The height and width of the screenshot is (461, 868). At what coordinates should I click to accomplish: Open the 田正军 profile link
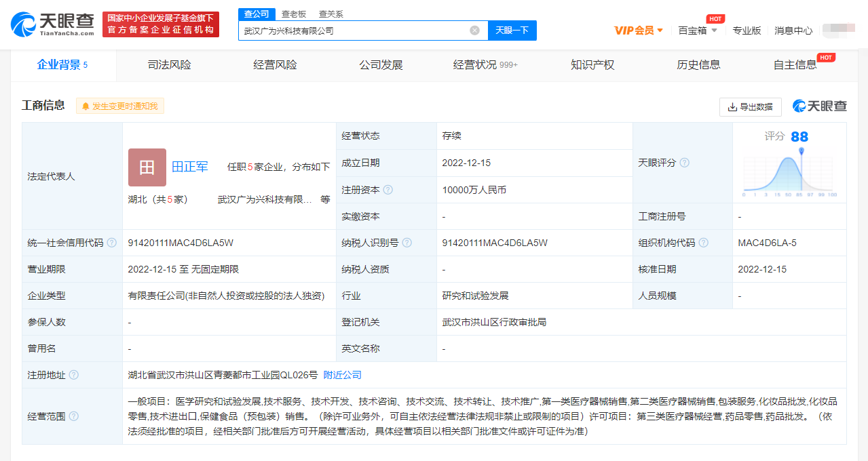pos(190,167)
